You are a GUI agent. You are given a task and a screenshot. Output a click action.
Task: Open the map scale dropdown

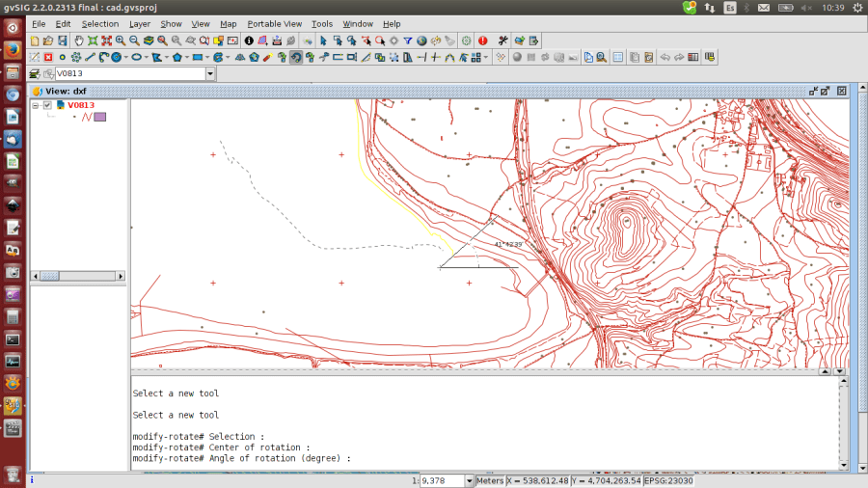(470, 480)
